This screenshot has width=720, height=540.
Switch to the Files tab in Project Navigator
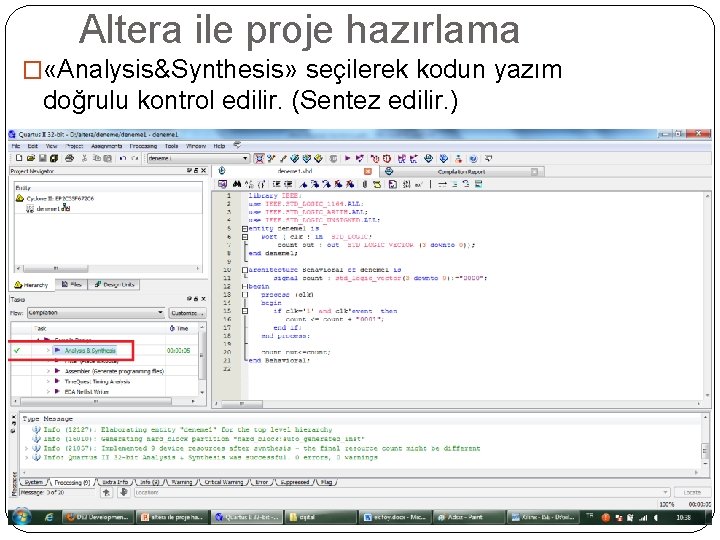pos(72,285)
